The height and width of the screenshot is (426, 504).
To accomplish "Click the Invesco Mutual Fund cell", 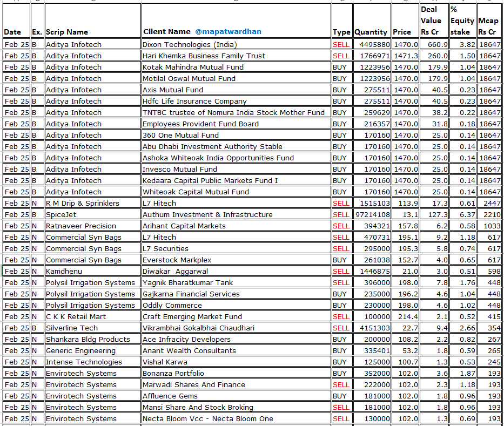I will tap(236, 169).
